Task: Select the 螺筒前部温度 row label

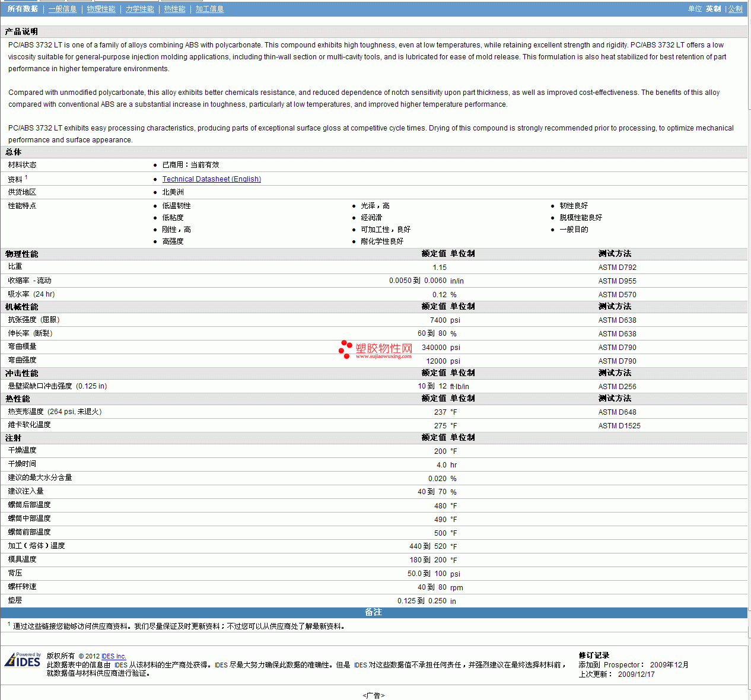Action: (x=30, y=532)
